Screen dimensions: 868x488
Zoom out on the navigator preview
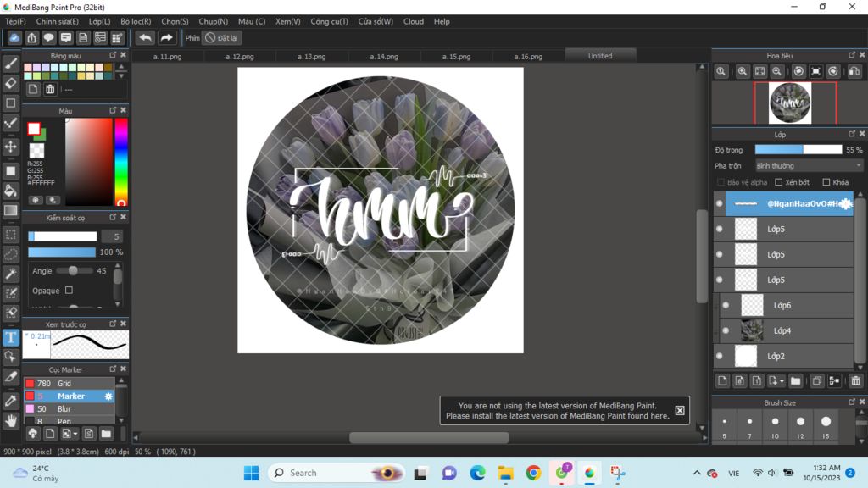(x=777, y=71)
